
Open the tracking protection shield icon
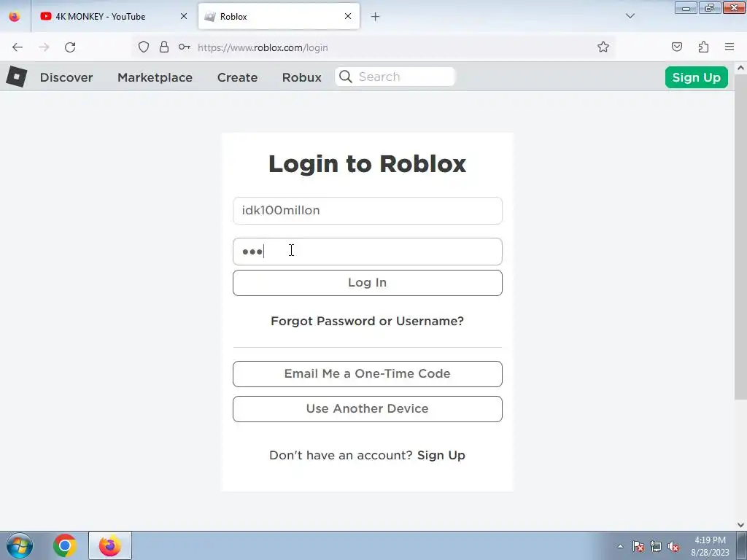click(144, 47)
